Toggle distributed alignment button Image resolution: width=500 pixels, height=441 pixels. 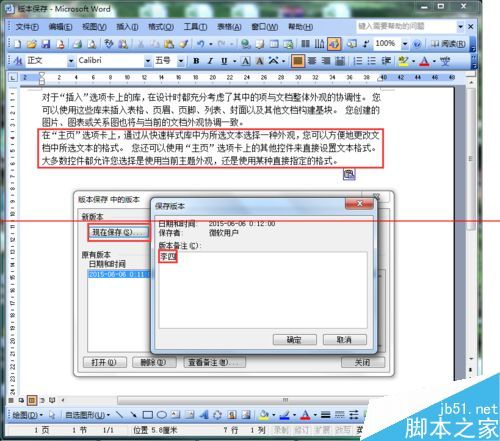click(x=340, y=61)
